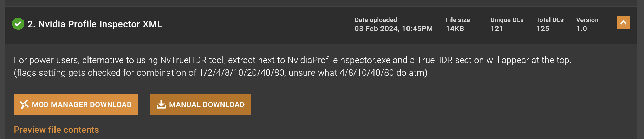Viewport: 644px width, 139px height.
Task: Select the Nvidia Profile Inspector XML title
Action: (95, 24)
